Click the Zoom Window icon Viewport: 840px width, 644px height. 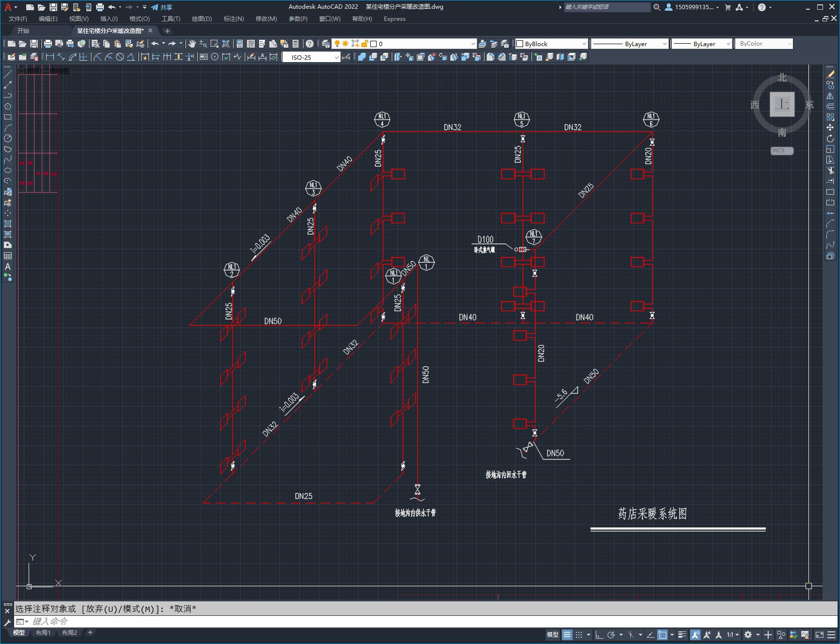point(214,44)
